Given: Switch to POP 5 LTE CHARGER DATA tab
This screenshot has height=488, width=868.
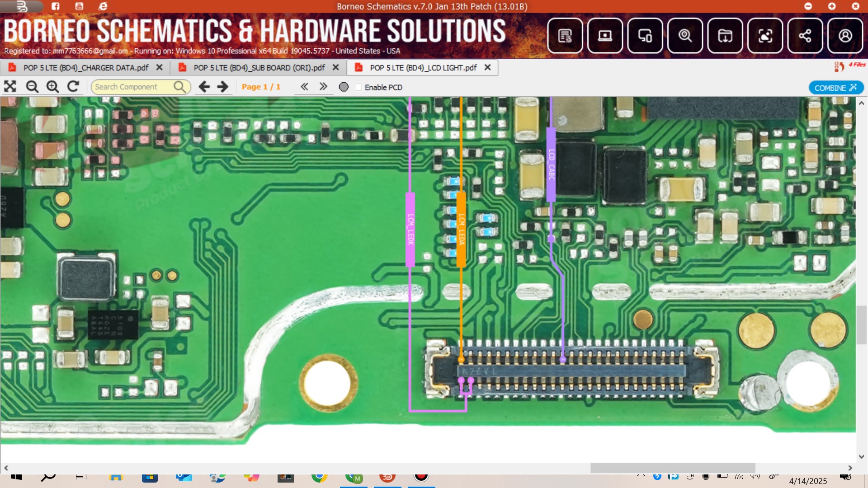Looking at the screenshot, I should [86, 68].
